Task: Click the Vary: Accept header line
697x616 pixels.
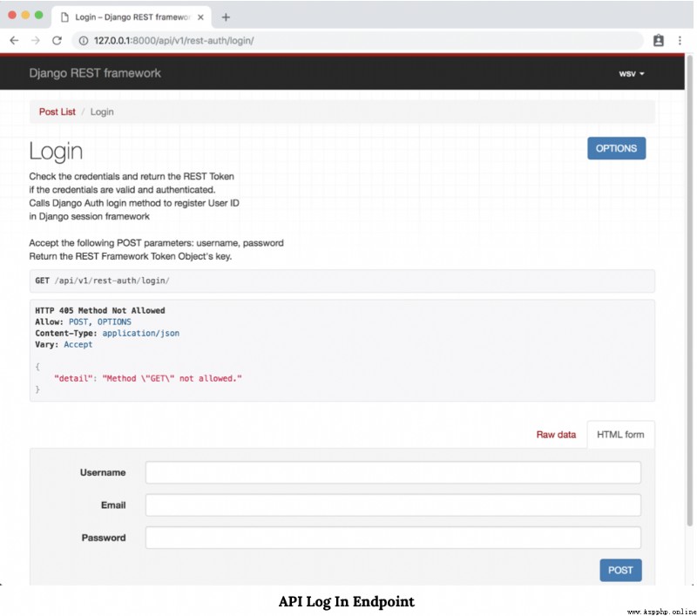Action: tap(64, 344)
